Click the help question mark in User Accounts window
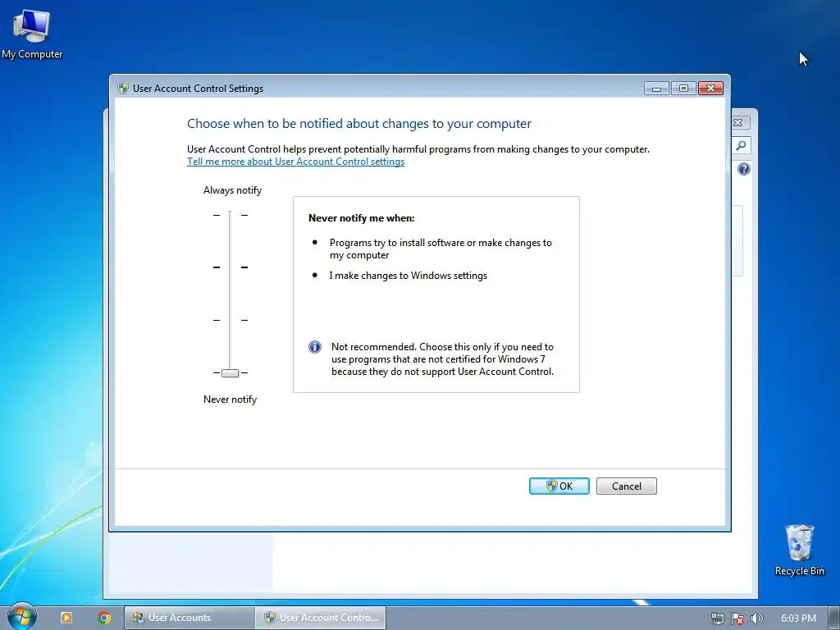 743,169
